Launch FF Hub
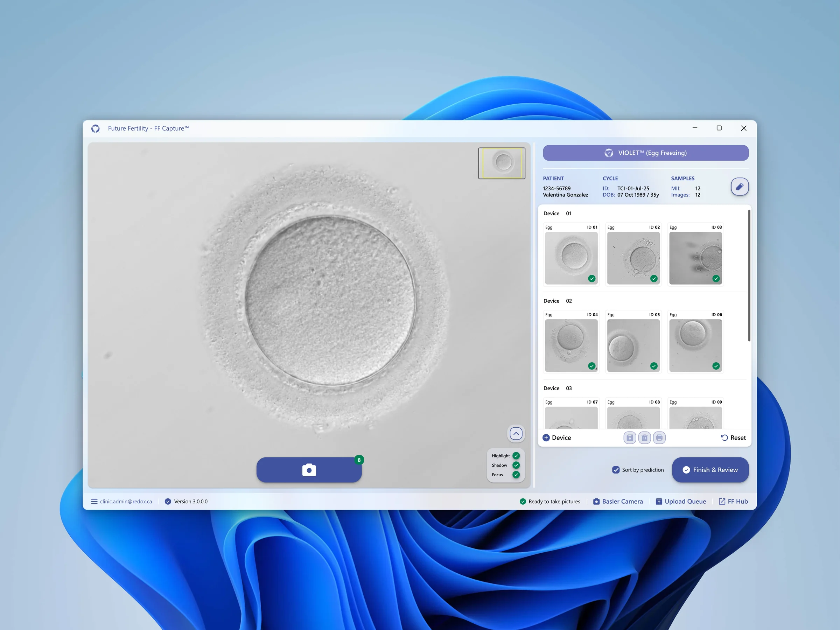Image resolution: width=840 pixels, height=630 pixels. (x=733, y=501)
